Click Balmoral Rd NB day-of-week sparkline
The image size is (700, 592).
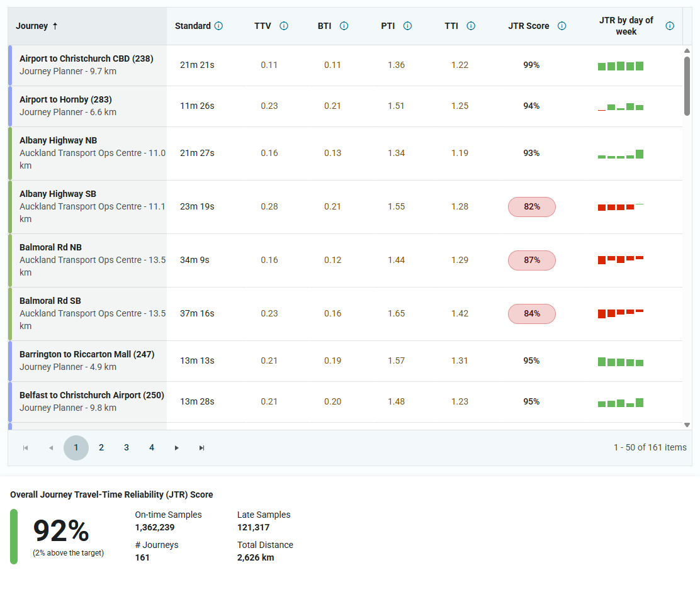pos(621,260)
